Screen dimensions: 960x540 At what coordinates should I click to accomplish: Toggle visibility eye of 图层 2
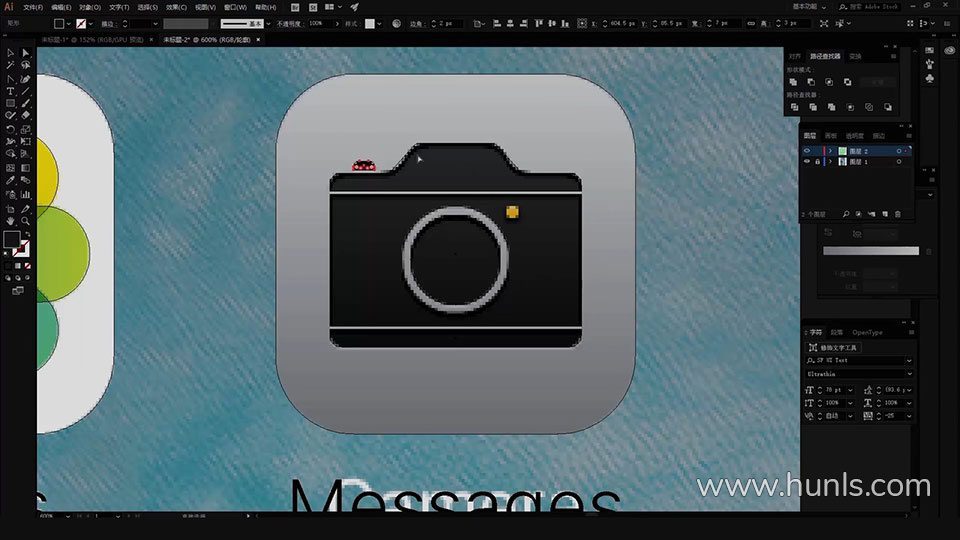click(x=807, y=151)
